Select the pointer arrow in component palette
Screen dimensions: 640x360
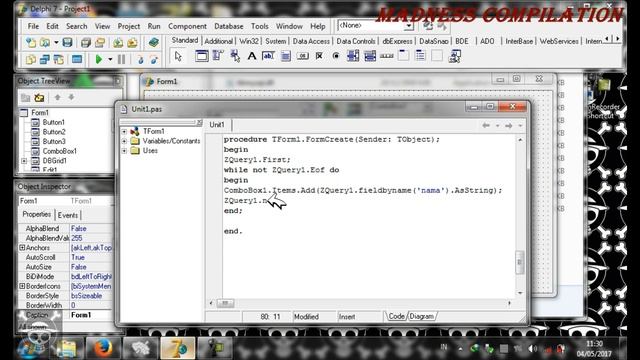178,56
